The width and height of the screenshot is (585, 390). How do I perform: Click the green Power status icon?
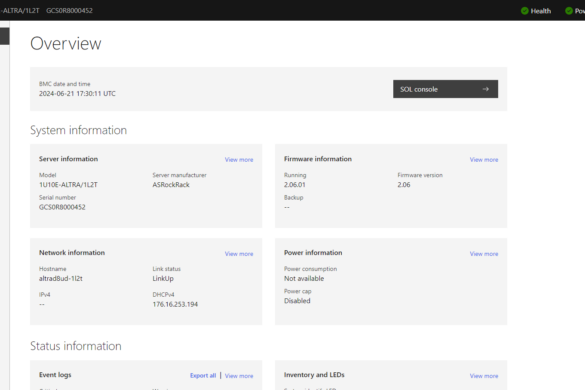coord(569,11)
